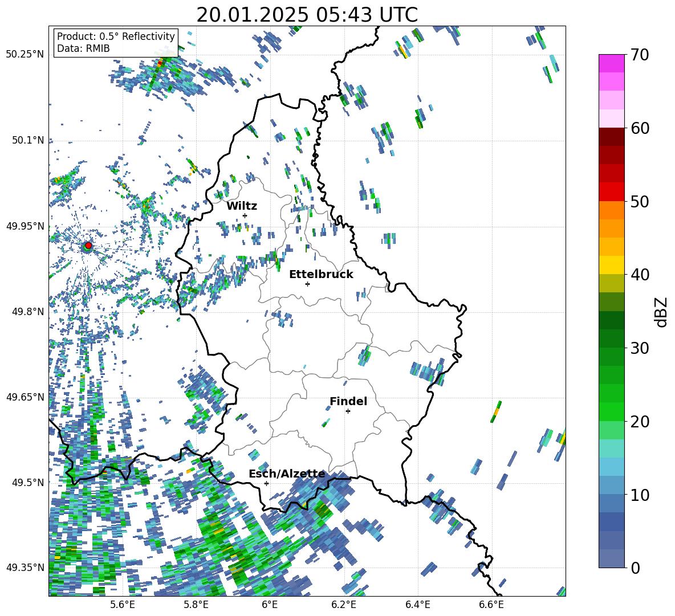Click the 5.8°E longitude label
The height and width of the screenshot is (616, 675).
pos(196,605)
